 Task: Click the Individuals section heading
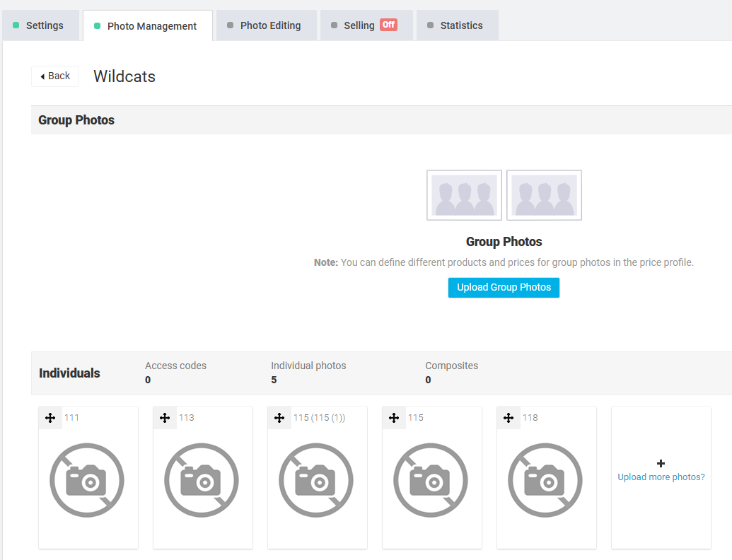(69, 373)
